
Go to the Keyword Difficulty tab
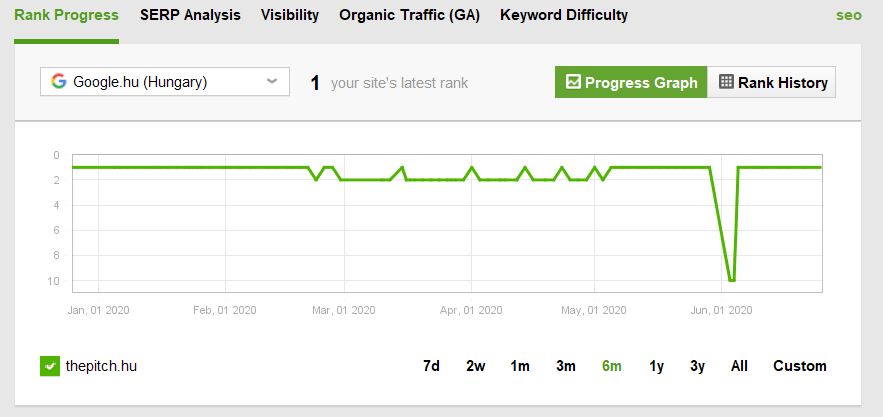[x=564, y=15]
